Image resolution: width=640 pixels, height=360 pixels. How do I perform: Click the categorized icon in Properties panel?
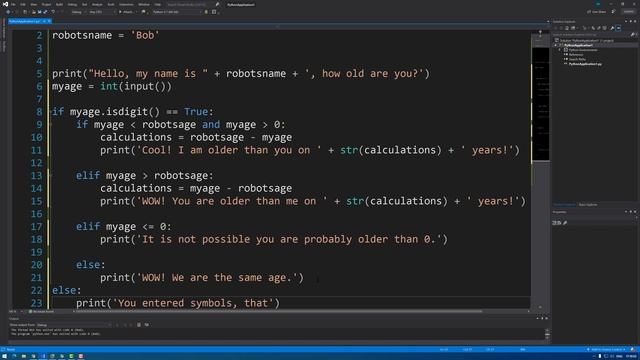click(555, 223)
